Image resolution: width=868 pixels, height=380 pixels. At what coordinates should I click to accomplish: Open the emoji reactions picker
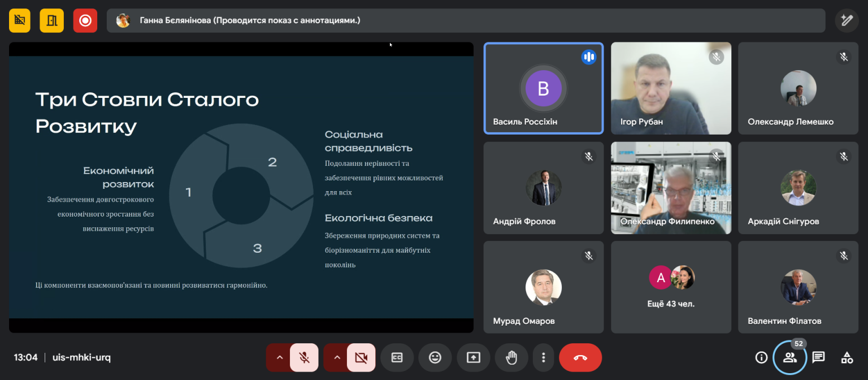click(435, 357)
